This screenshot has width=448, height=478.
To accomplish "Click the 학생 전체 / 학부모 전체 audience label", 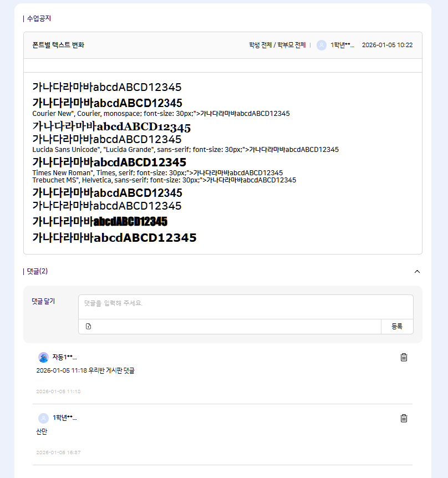I will [277, 45].
